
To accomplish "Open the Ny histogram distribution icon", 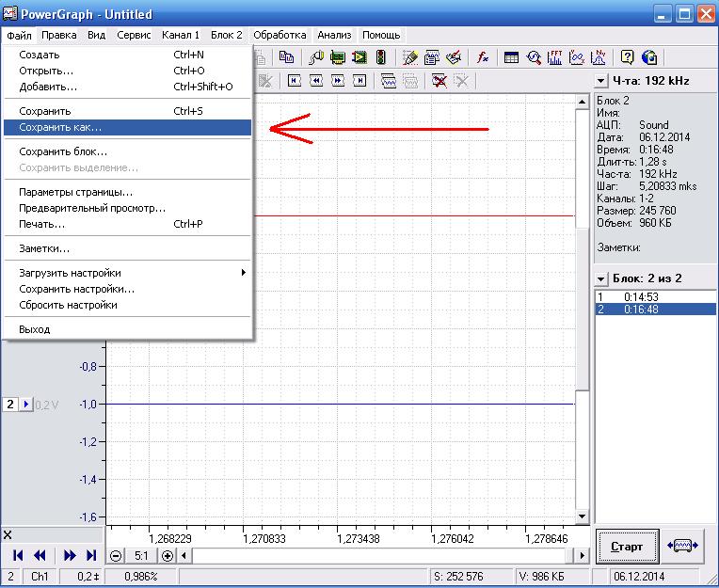I will (x=599, y=57).
